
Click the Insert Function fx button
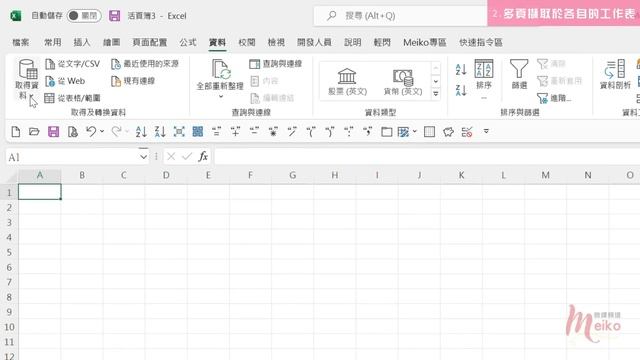[x=203, y=156]
